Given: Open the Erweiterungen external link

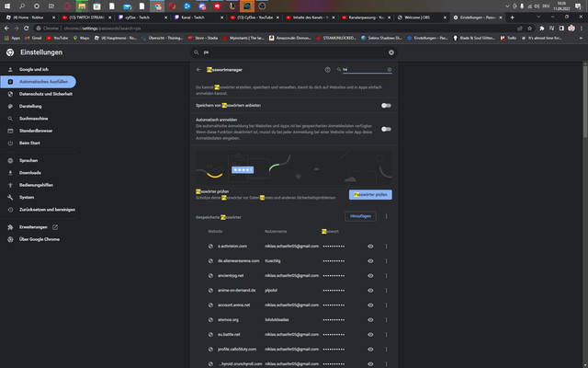Looking at the screenshot, I should [x=55, y=227].
